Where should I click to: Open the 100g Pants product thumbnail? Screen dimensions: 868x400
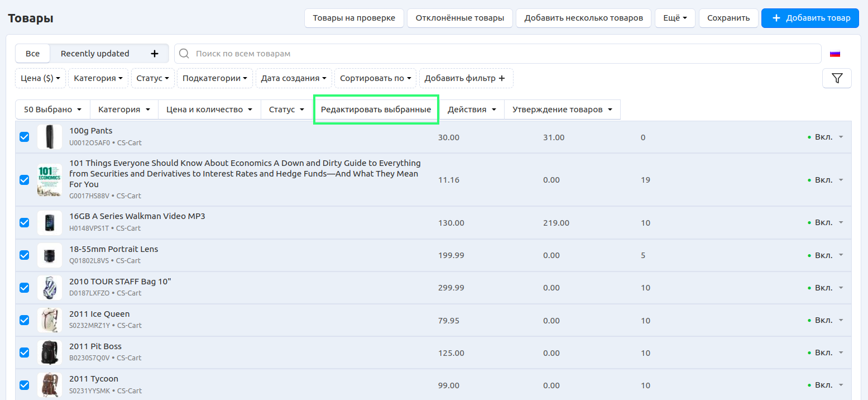(50, 137)
